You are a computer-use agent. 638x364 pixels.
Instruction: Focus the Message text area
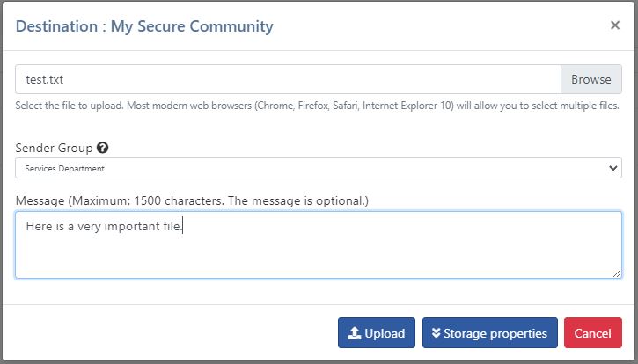(319, 244)
